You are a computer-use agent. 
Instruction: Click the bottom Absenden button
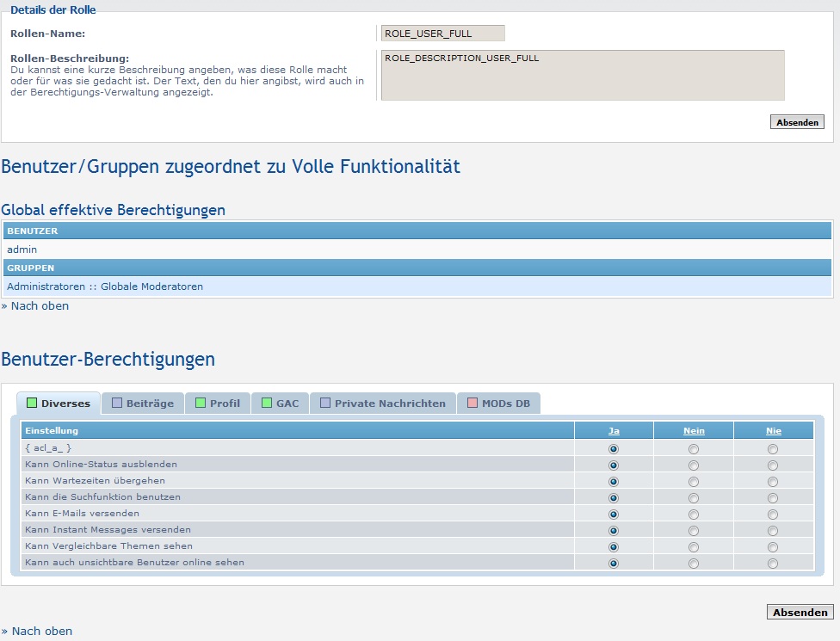[x=800, y=612]
